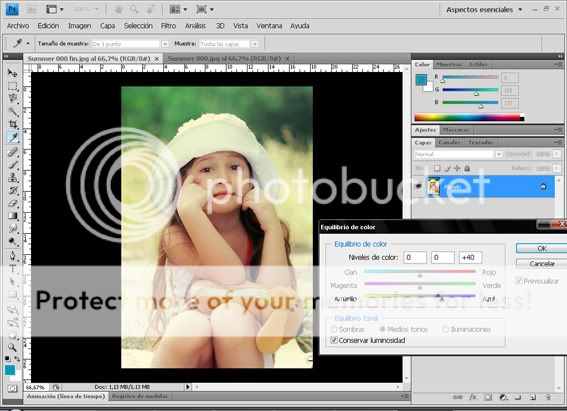
Task: Open the Color panel options menu
Action: coord(558,64)
